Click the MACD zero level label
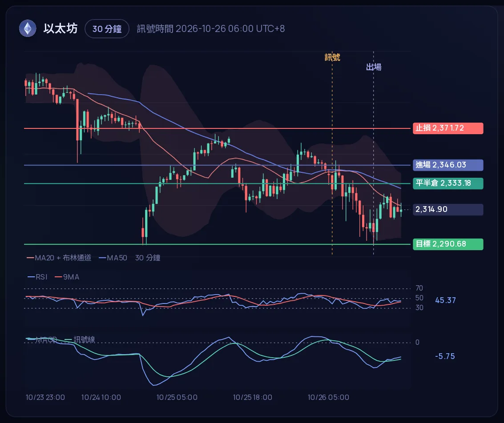Image resolution: width=504 pixels, height=423 pixels. tap(417, 342)
